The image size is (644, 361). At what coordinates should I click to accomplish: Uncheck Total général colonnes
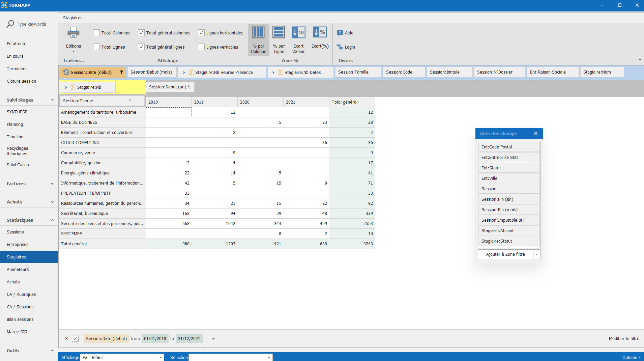tap(141, 33)
